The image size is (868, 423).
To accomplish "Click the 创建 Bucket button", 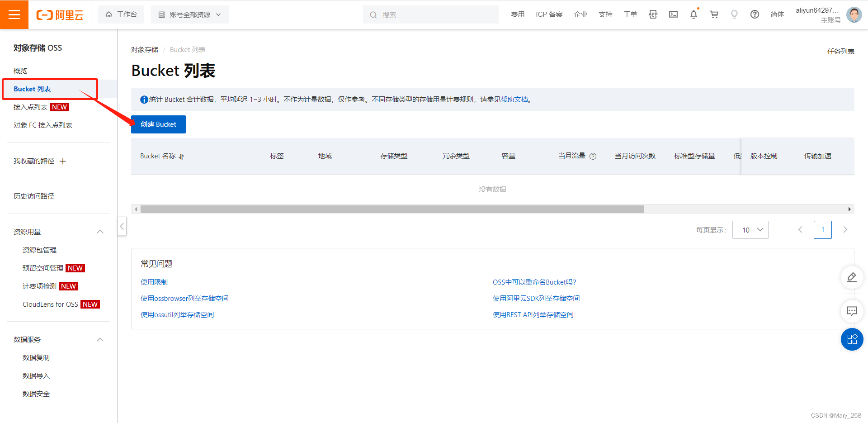I will 158,124.
